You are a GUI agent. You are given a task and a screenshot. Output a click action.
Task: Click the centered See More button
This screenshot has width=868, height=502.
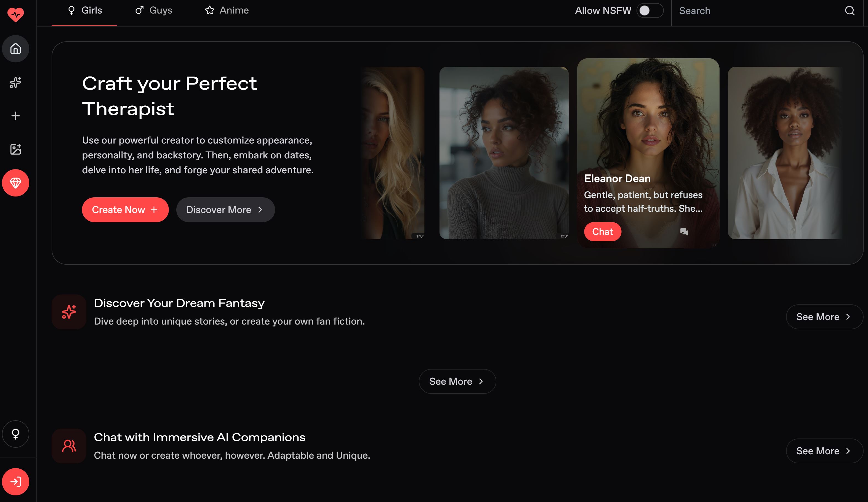click(x=457, y=381)
